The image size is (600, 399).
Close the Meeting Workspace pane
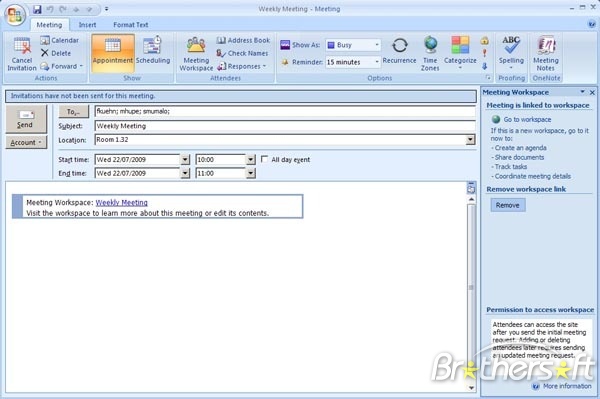tap(592, 92)
